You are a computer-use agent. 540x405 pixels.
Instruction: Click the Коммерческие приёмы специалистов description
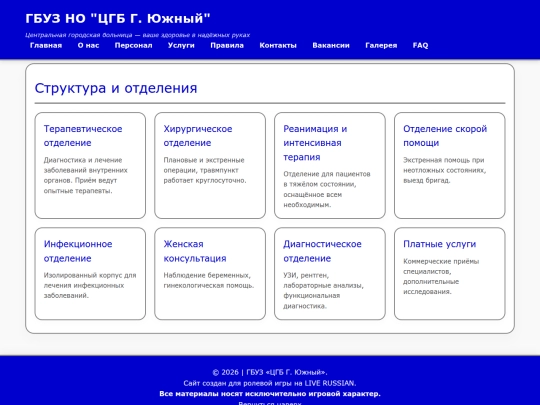coord(441,277)
